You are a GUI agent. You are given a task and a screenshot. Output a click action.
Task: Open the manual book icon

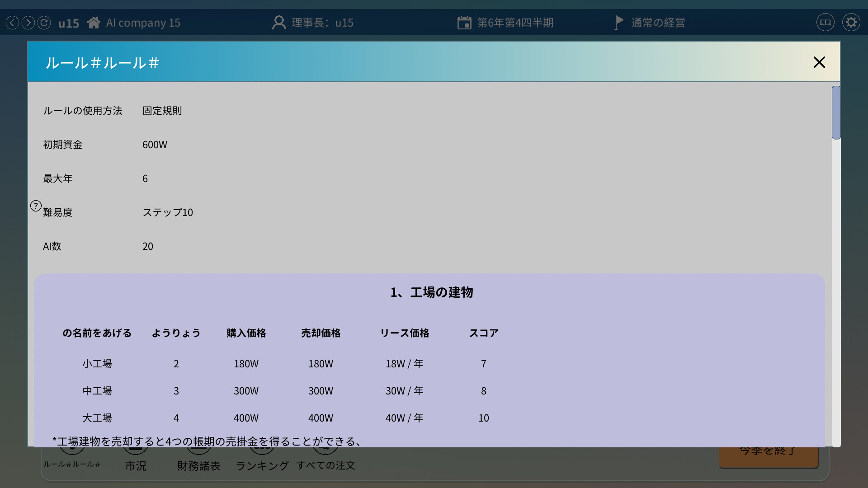pos(825,22)
